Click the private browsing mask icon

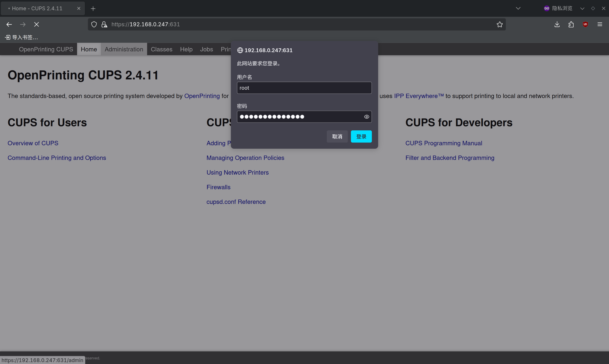tap(547, 8)
